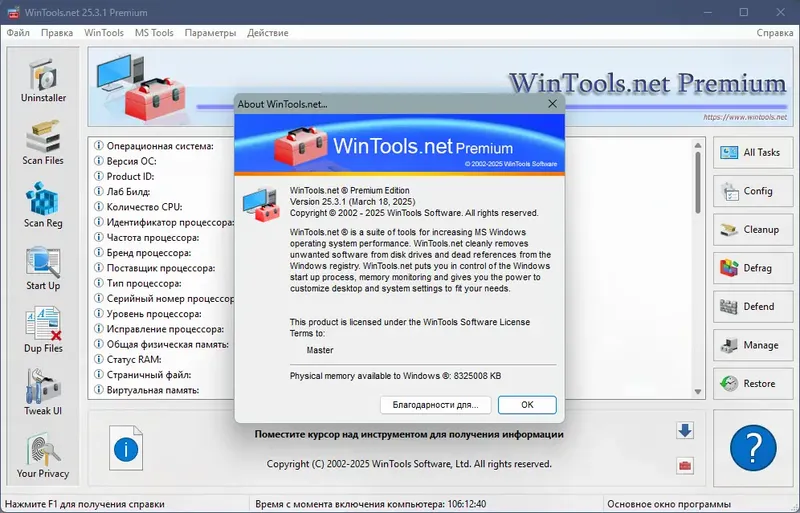
Task: Click the toolbox icon in About dialog body
Action: pyautogui.click(x=262, y=205)
